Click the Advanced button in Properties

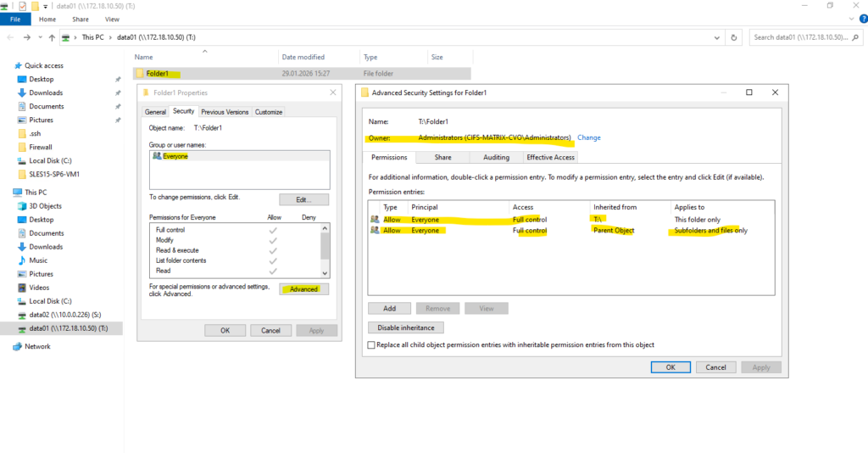[x=303, y=289]
